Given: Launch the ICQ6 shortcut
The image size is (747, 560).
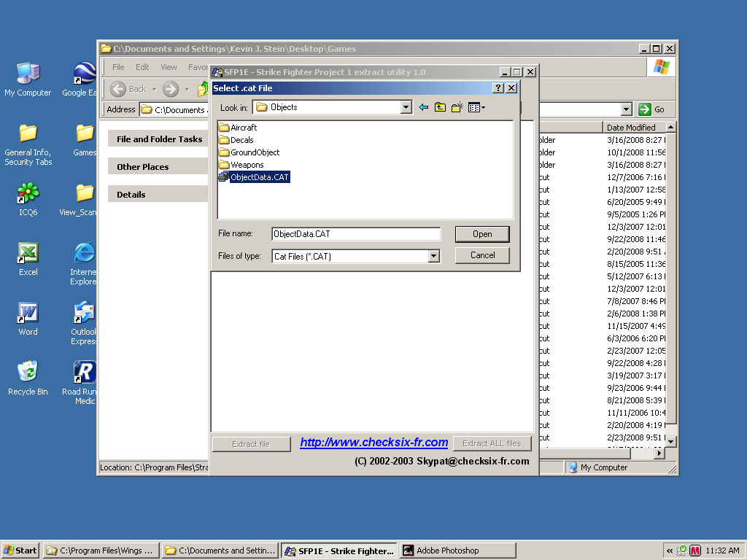Looking at the screenshot, I should (x=28, y=200).
